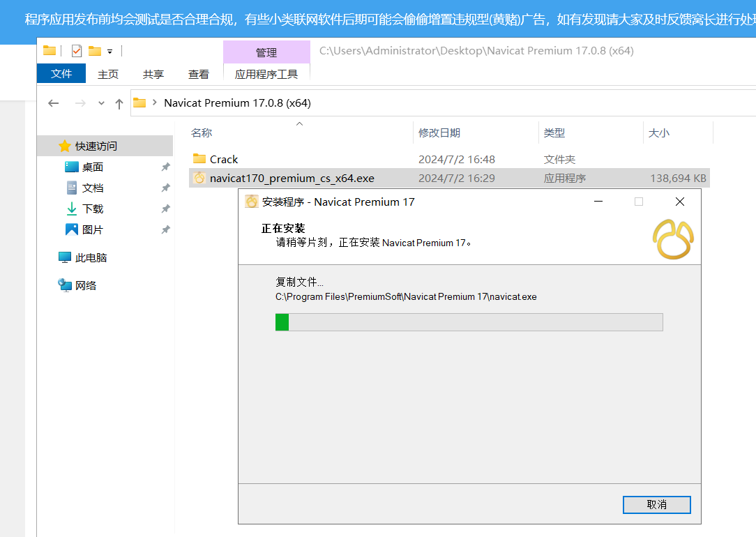Viewport: 756px width, 537px height.
Task: Click the 下载 download arrow icon
Action: [x=72, y=209]
